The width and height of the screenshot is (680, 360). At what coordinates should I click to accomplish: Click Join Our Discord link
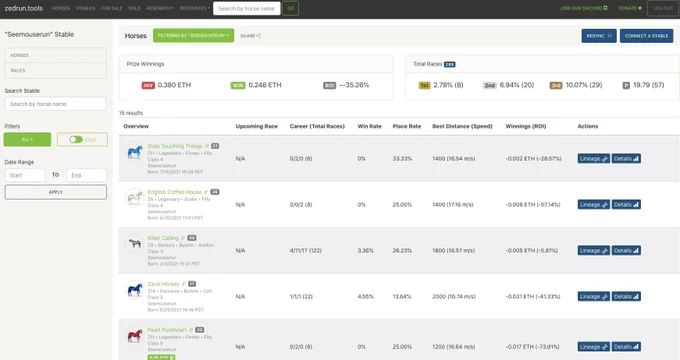pos(583,8)
